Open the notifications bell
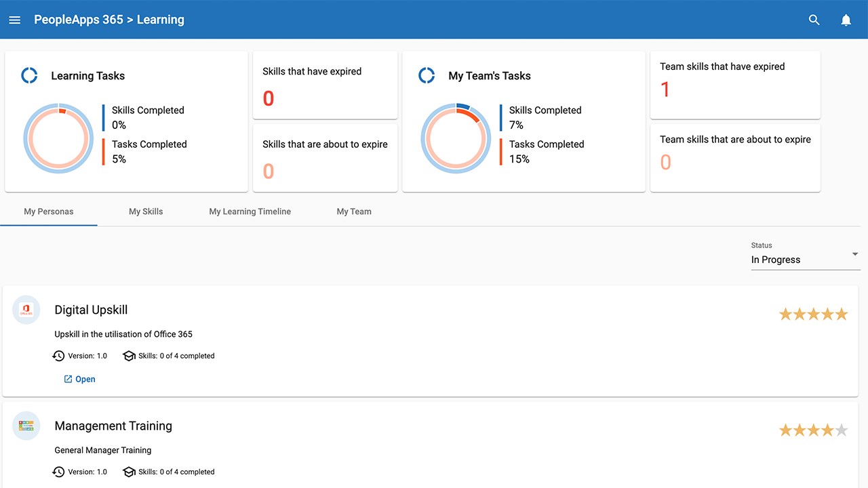The height and width of the screenshot is (488, 868). pyautogui.click(x=846, y=20)
